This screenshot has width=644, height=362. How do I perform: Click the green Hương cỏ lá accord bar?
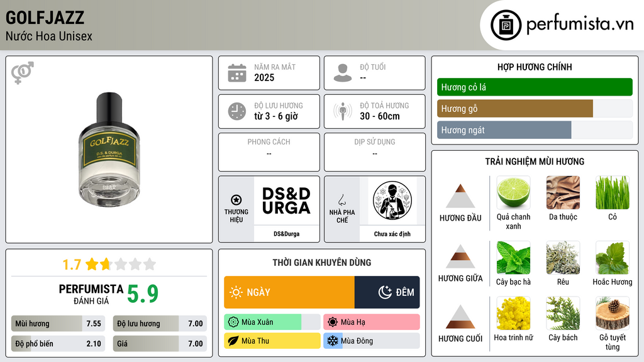point(535,87)
